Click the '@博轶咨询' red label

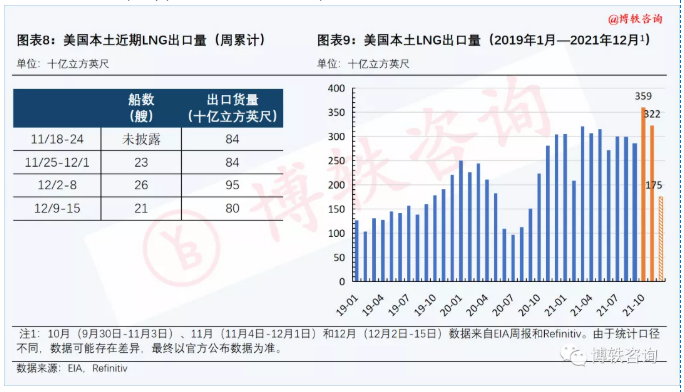coord(635,19)
